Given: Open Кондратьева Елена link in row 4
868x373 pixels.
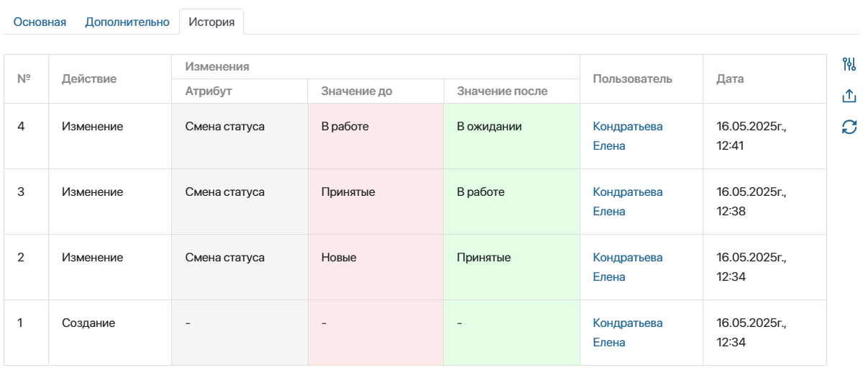Looking at the screenshot, I should [x=627, y=135].
